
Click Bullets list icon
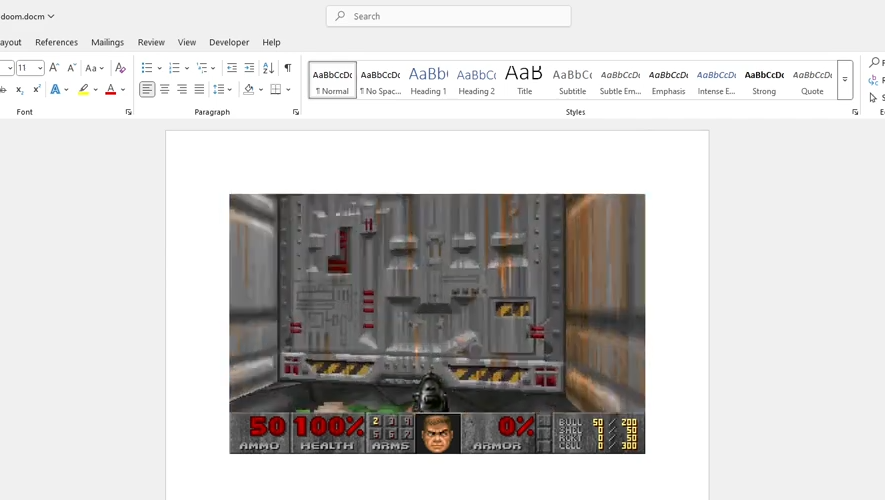pyautogui.click(x=147, y=68)
